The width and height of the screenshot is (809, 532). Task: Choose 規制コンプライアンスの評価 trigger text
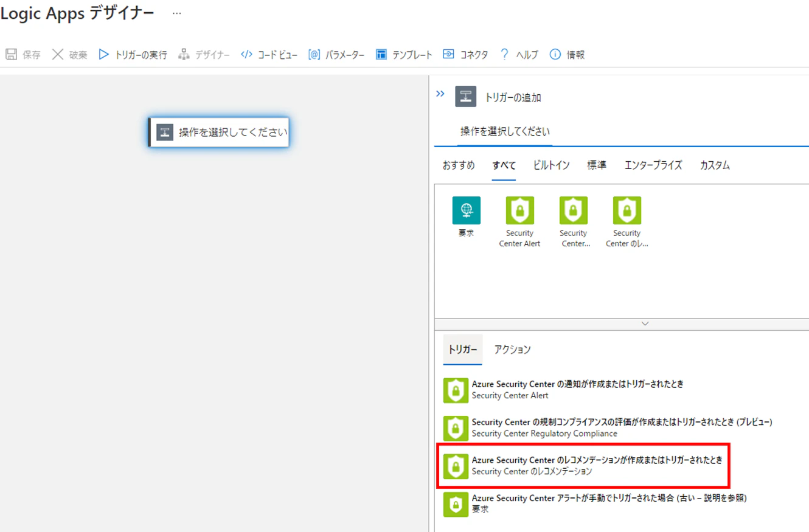click(x=622, y=422)
